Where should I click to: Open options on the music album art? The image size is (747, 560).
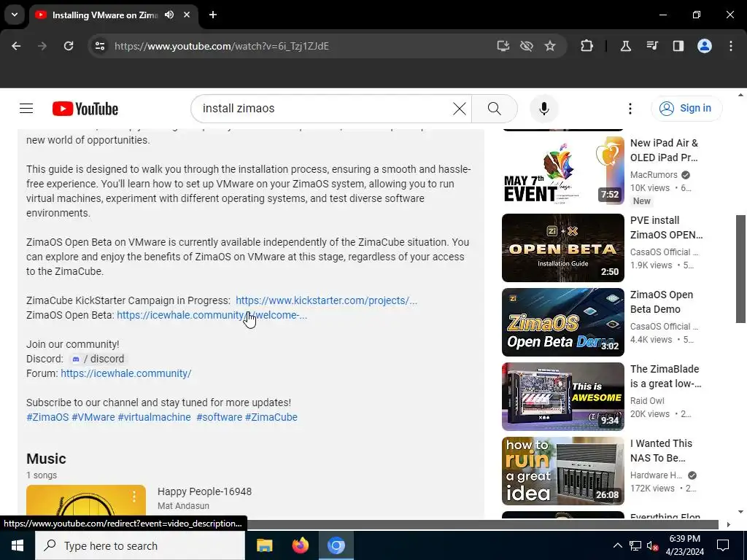pos(134,497)
